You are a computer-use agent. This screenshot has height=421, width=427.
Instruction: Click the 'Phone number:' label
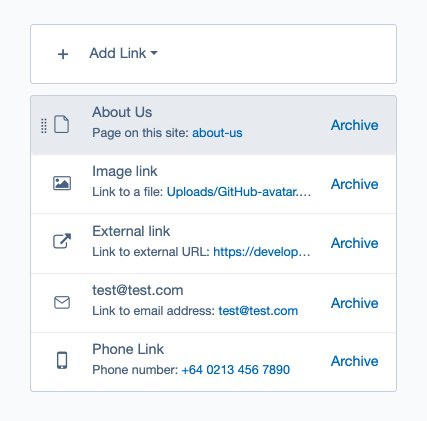click(x=135, y=370)
